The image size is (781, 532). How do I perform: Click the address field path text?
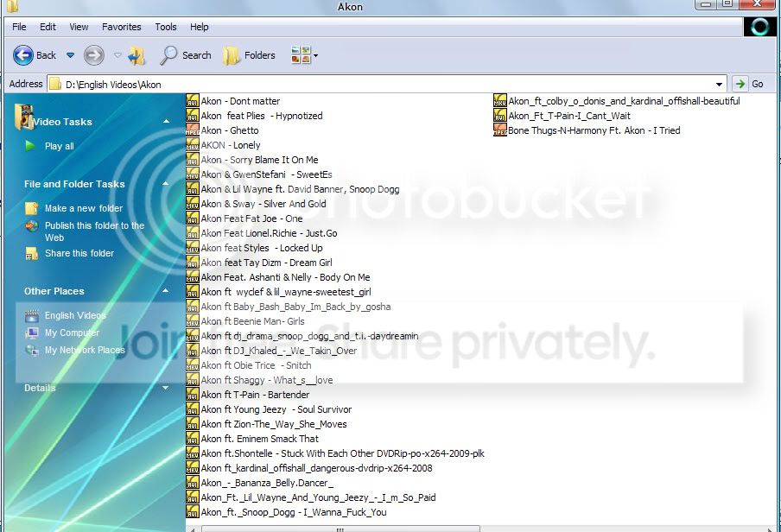(x=113, y=84)
